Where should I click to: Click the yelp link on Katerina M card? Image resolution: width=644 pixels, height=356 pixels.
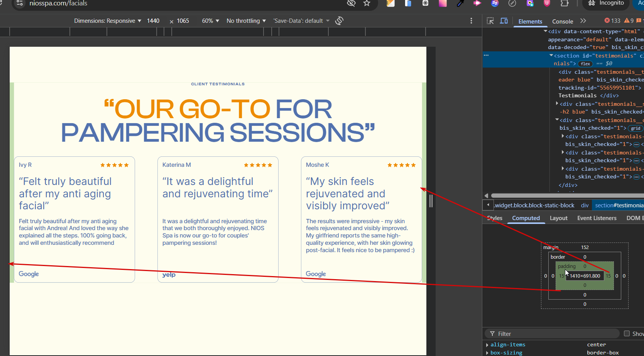169,275
